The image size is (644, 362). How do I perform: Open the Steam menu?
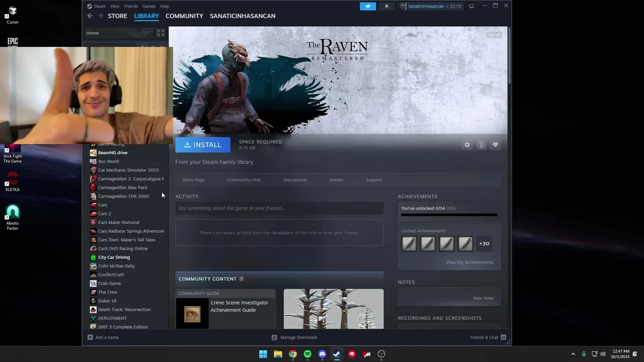[x=96, y=6]
